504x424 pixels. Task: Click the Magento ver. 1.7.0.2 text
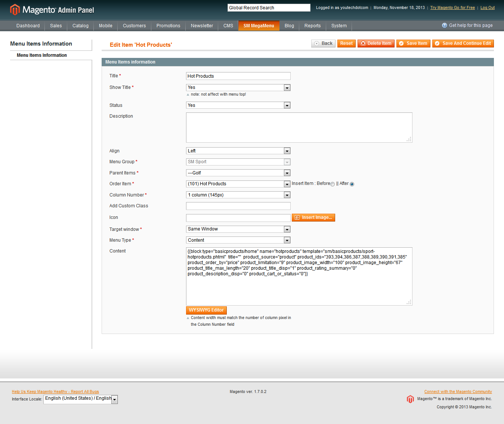click(248, 391)
